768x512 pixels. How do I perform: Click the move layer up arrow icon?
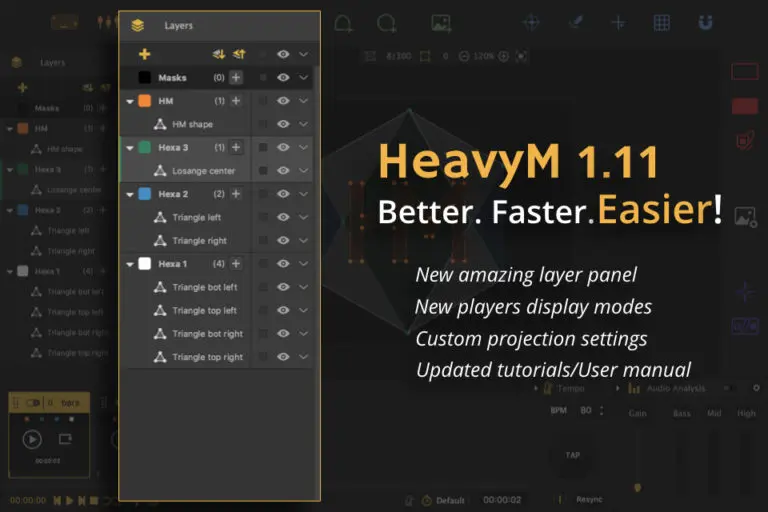pyautogui.click(x=239, y=54)
